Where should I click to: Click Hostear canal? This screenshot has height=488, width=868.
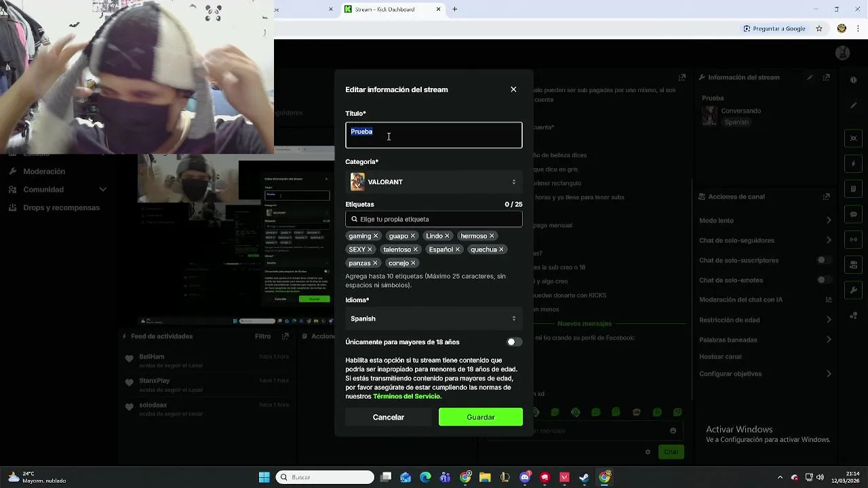[x=720, y=357]
